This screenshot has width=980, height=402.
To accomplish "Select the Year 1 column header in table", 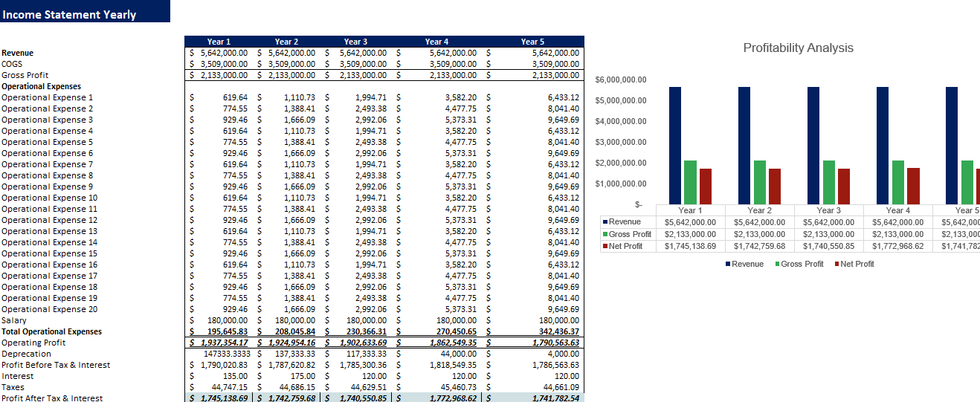I will 219,42.
